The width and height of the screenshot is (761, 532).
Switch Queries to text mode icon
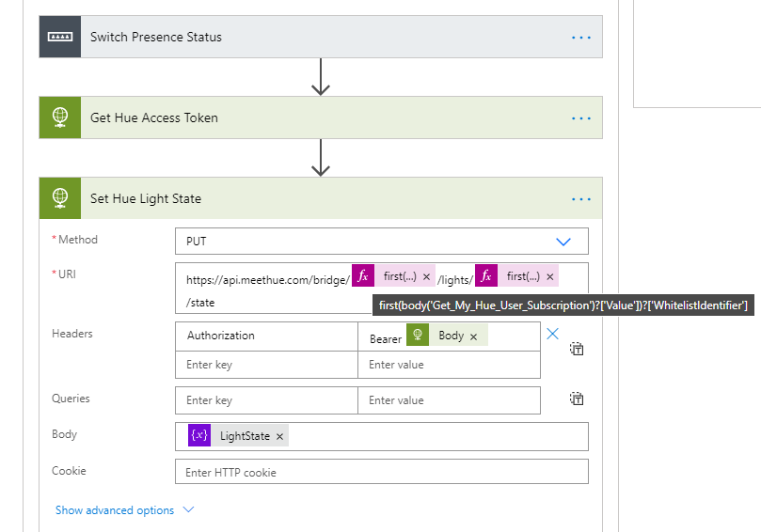click(x=577, y=399)
